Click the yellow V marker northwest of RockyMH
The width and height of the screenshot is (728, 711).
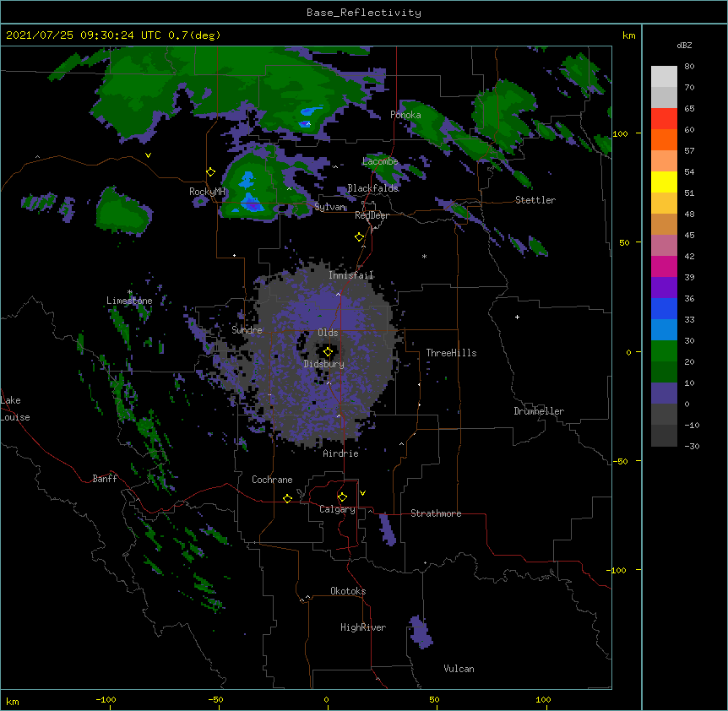148,155
